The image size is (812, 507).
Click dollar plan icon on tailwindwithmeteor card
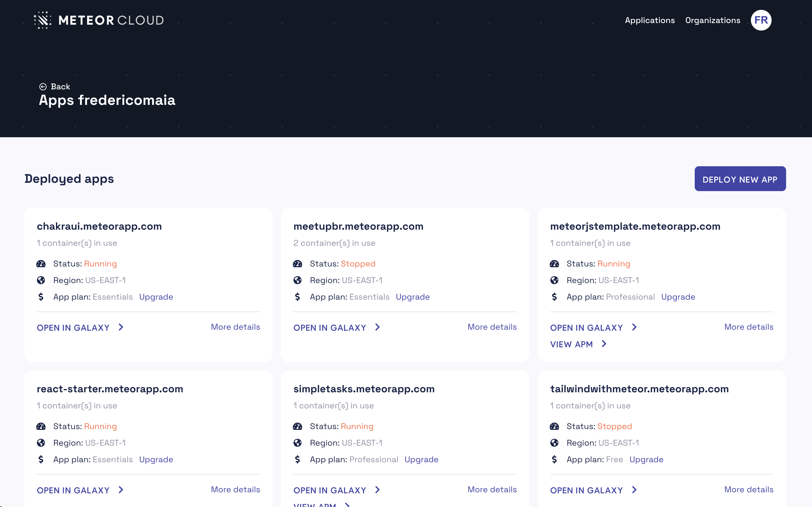[554, 459]
